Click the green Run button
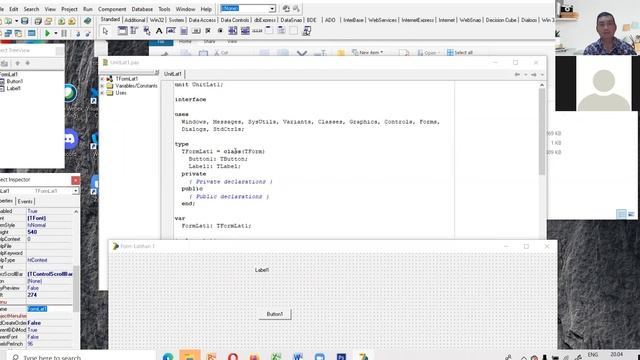This screenshot has width=640, height=360. click(47, 33)
